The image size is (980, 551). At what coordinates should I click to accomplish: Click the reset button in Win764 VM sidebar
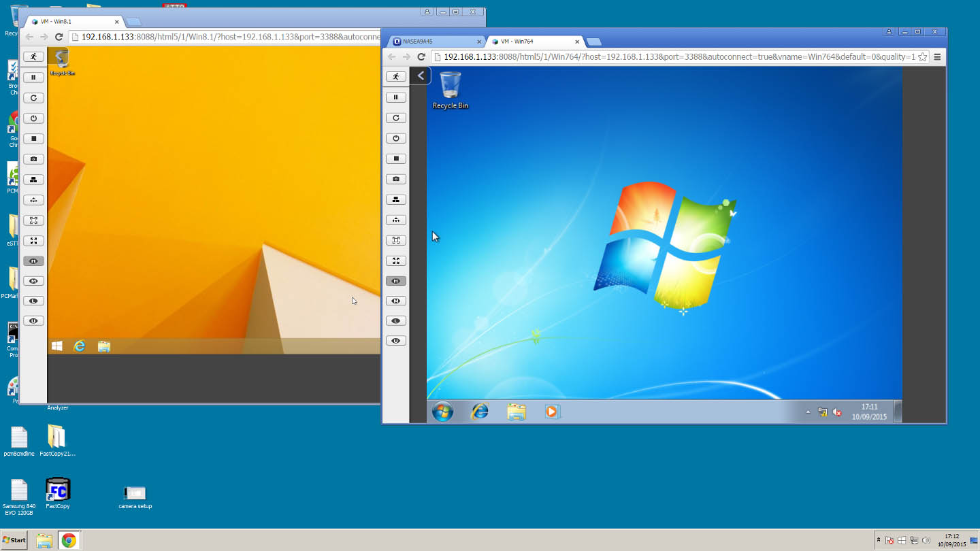(395, 118)
